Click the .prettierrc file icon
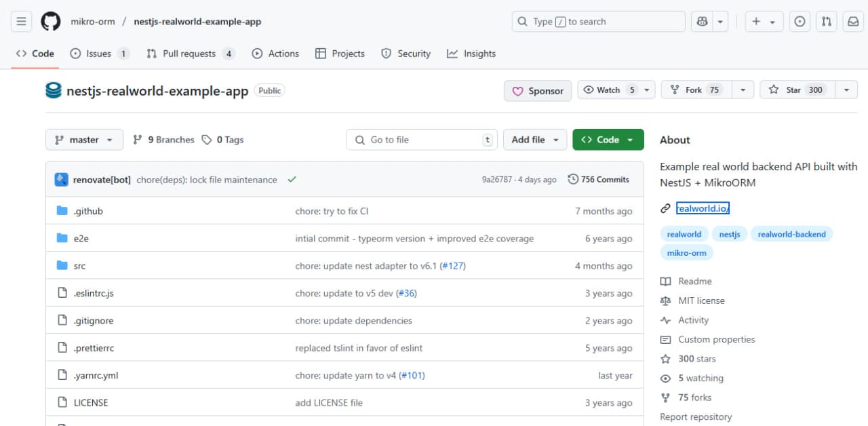The height and width of the screenshot is (426, 868). (x=62, y=348)
